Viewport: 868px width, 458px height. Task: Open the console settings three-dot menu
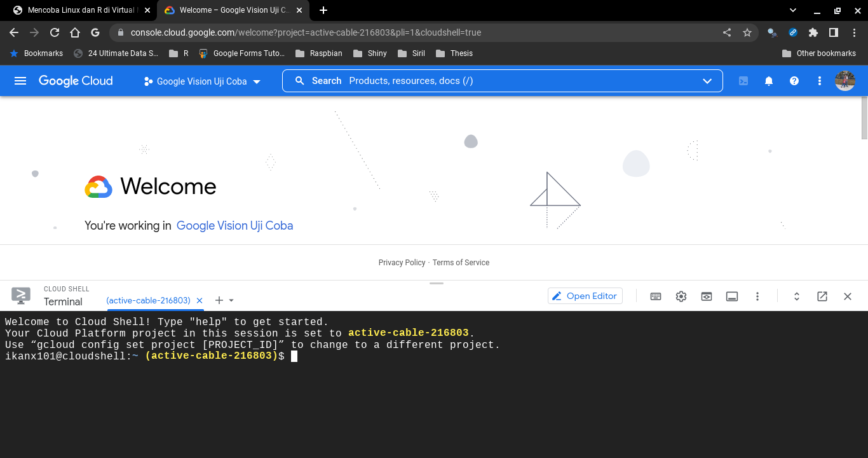coord(820,81)
